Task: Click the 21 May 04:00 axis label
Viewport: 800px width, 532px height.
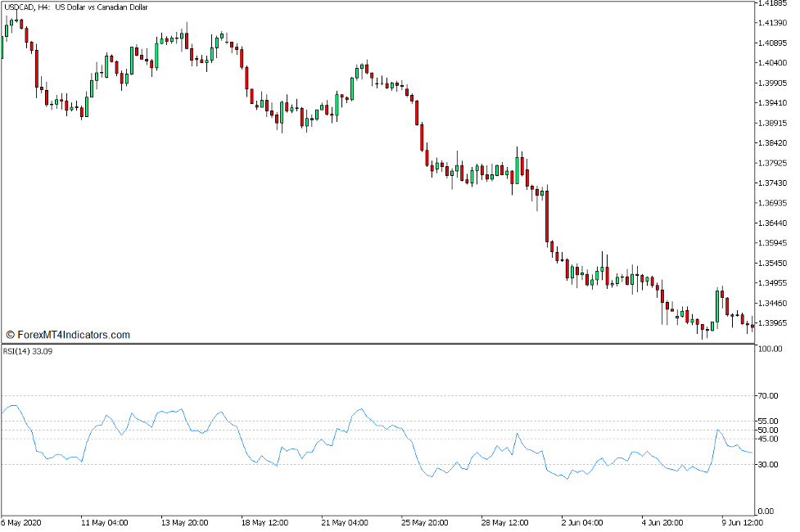Action: [346, 522]
